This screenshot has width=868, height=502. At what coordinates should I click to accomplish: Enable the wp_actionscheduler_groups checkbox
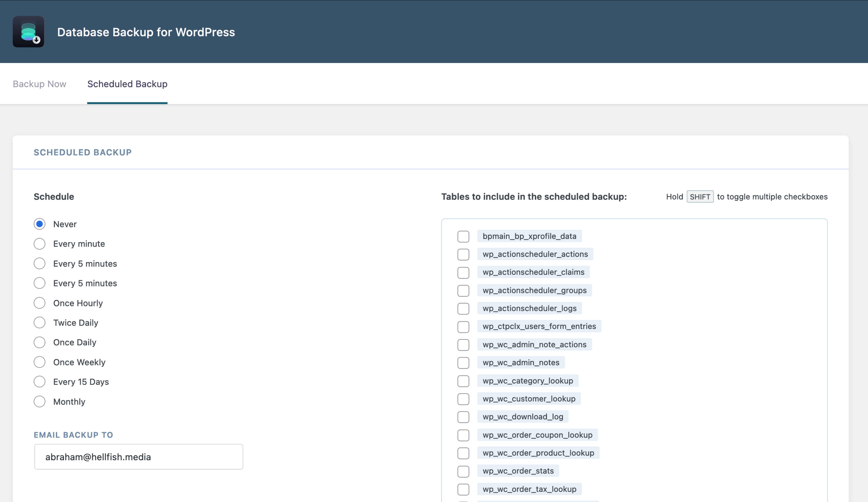tap(463, 291)
